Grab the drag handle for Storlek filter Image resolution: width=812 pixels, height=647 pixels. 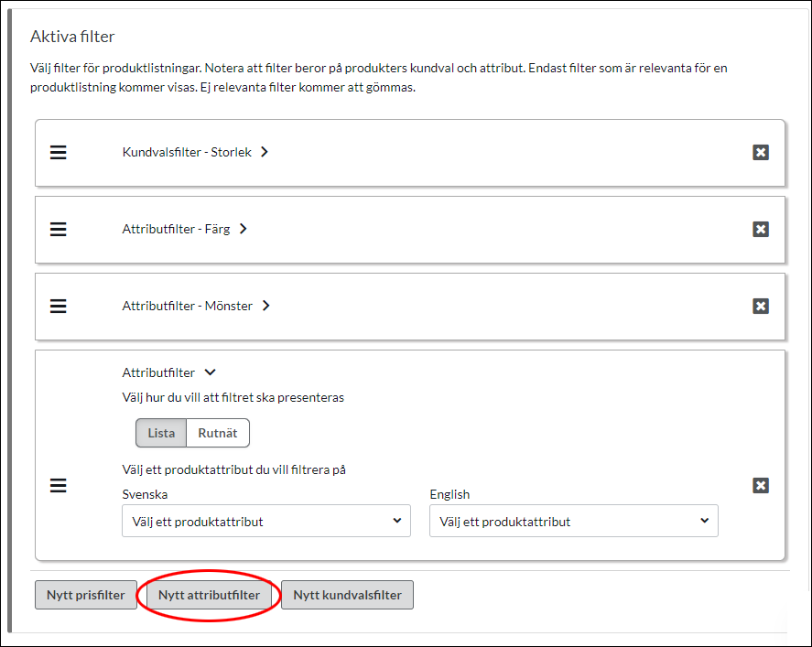point(58,152)
